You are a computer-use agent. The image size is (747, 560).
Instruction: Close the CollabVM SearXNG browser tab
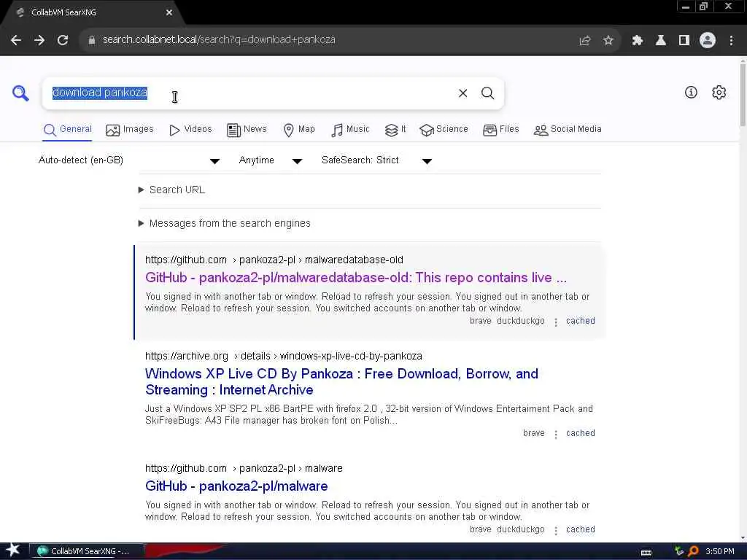[169, 13]
